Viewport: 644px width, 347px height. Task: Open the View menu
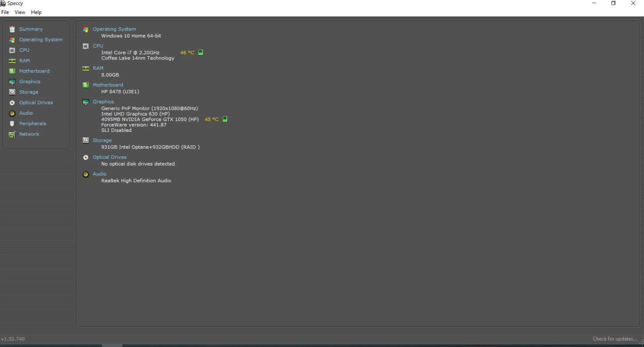pos(20,12)
